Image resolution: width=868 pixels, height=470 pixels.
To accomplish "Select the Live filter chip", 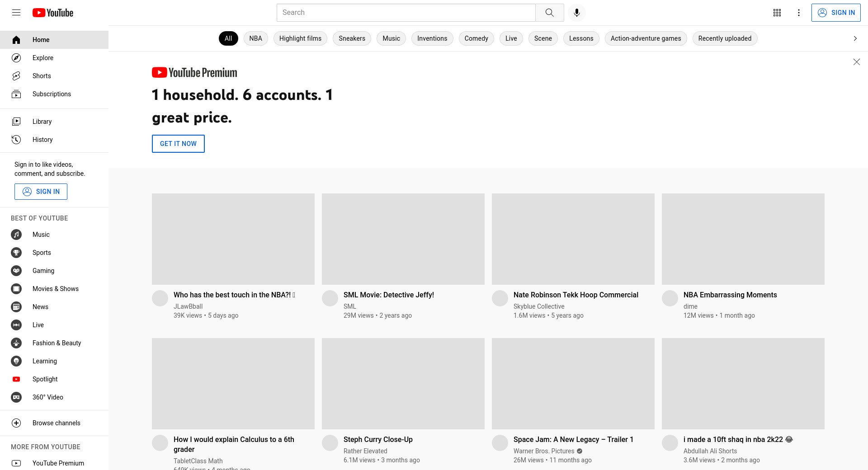I will tap(511, 38).
